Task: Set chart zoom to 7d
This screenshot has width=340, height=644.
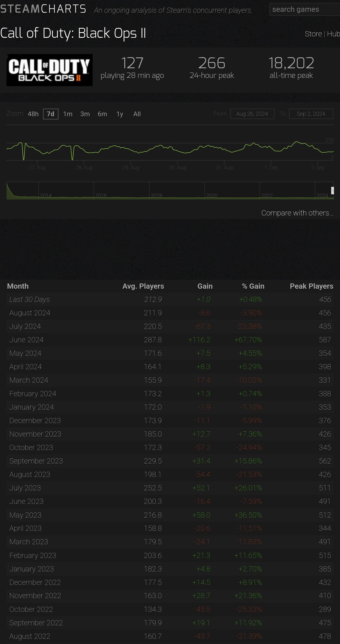Action: (x=51, y=114)
